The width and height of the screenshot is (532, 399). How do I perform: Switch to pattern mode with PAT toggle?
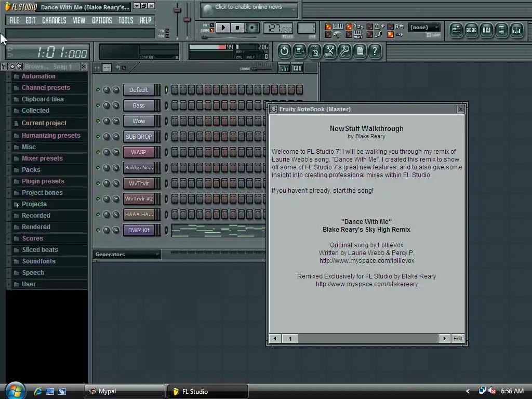pos(212,25)
